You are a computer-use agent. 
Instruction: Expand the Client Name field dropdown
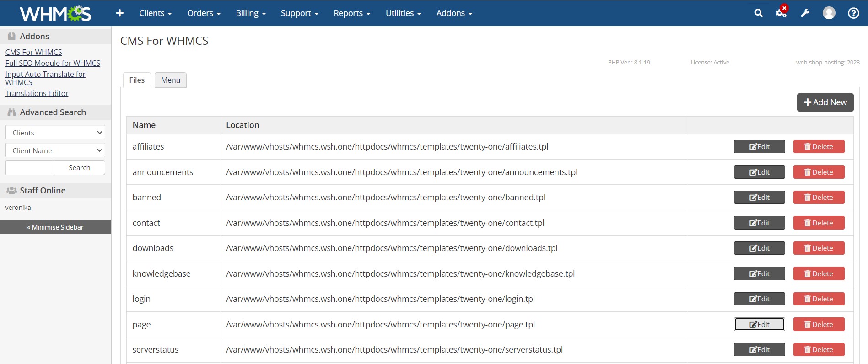point(55,150)
